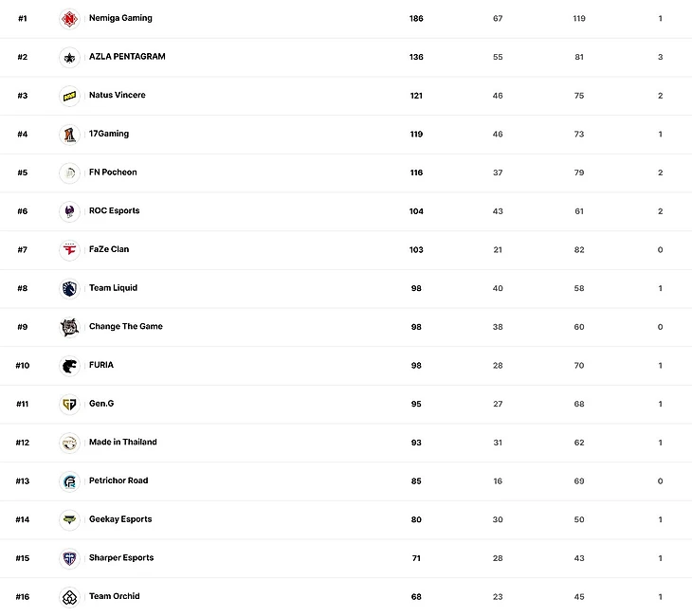This screenshot has width=692, height=616.
Task: Click the 17Gaming team logo
Action: pos(69,135)
